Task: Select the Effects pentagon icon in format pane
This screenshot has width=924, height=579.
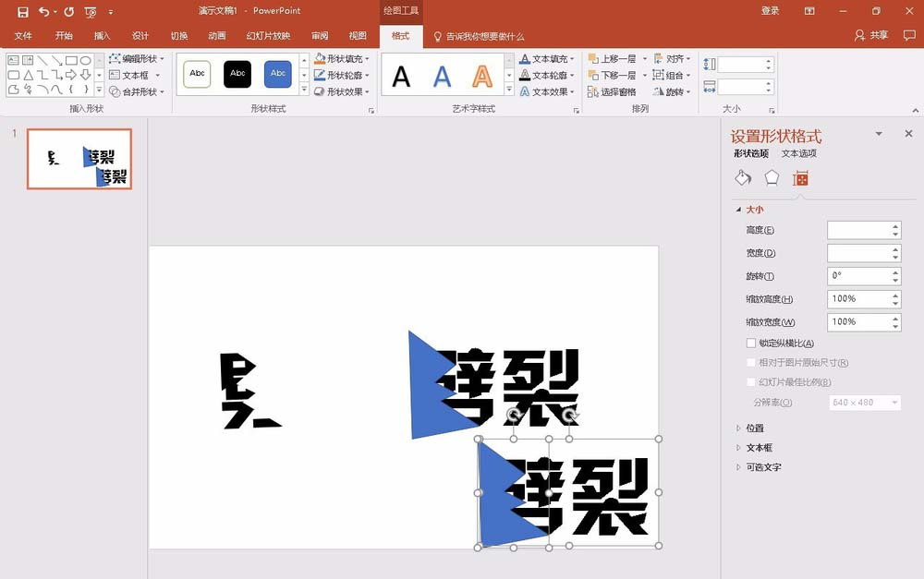Action: pos(772,178)
